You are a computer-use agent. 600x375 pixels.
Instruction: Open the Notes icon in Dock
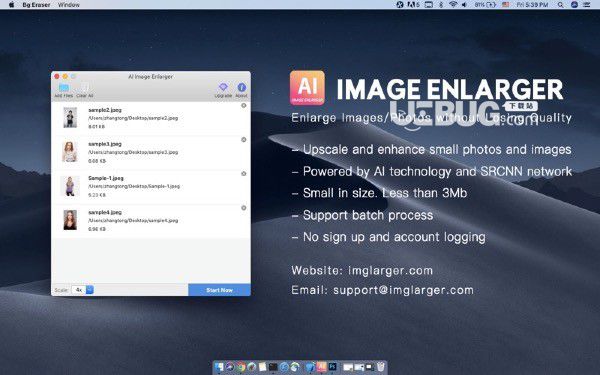[x=262, y=367]
